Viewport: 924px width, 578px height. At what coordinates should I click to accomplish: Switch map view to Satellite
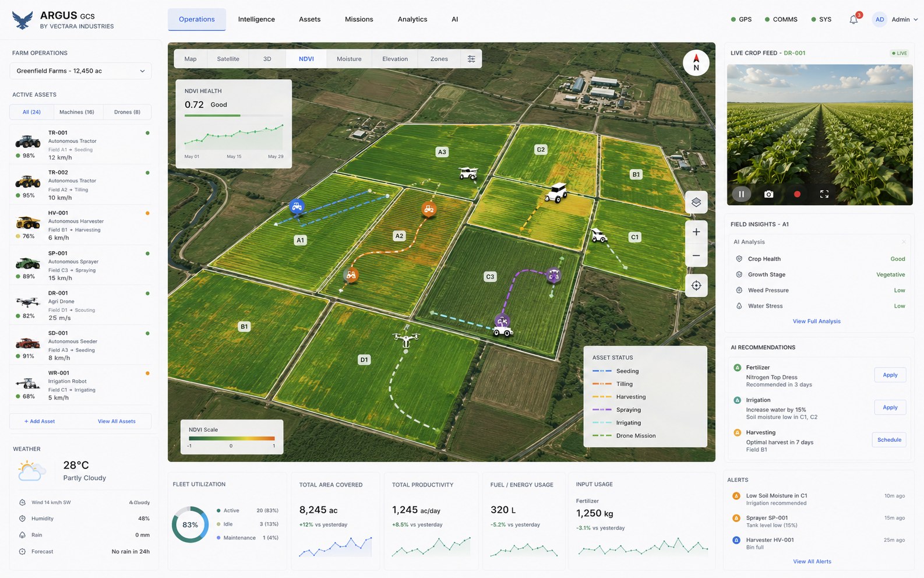coord(228,59)
